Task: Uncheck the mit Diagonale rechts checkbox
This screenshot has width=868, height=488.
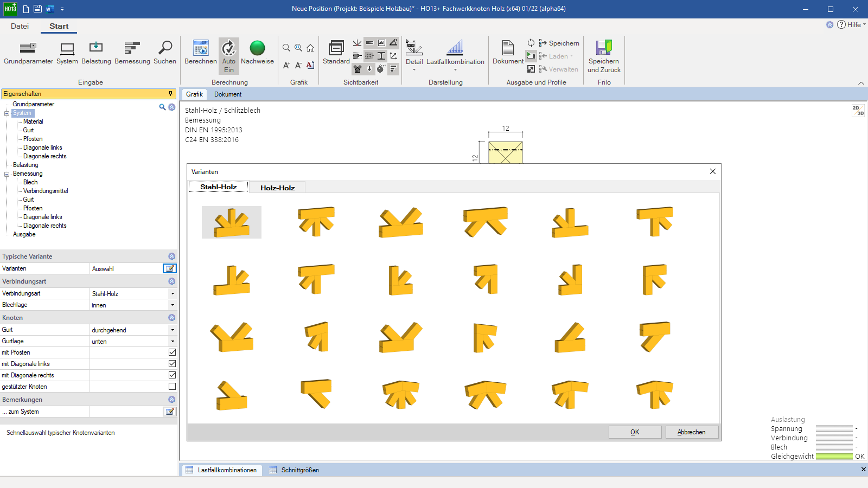Action: point(172,375)
